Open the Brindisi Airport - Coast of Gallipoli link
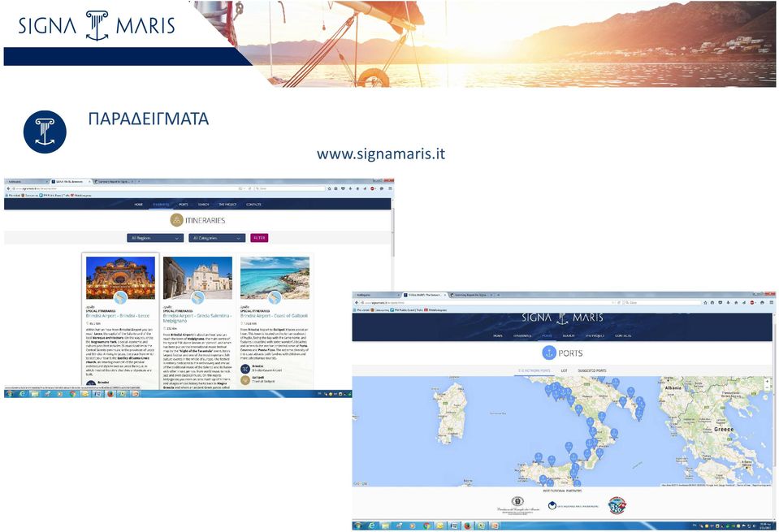The image size is (779, 532). point(274,316)
